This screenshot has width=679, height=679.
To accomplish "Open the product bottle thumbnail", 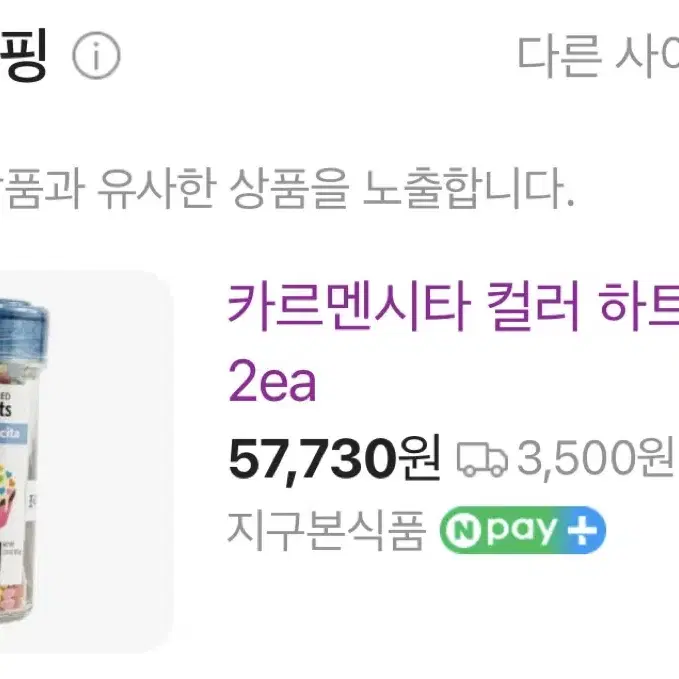I will tap(84, 462).
